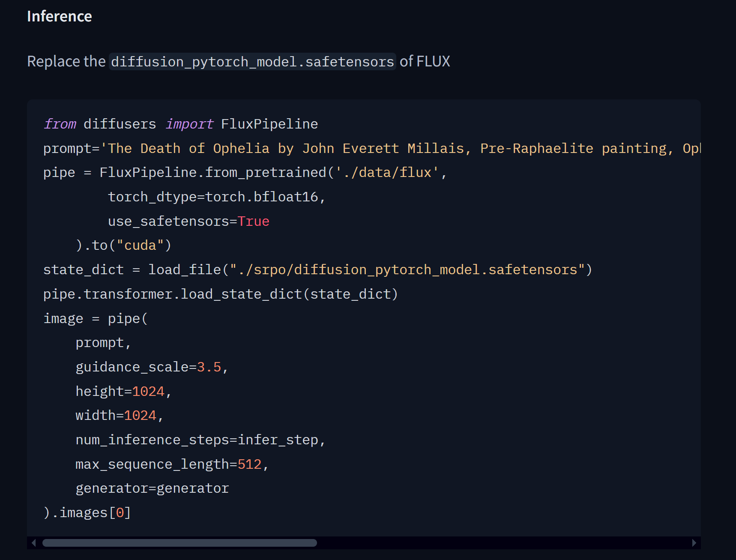Click the line 'num_inference_steps=infer_step,'
Screen dimensions: 736x560
click(x=200, y=440)
